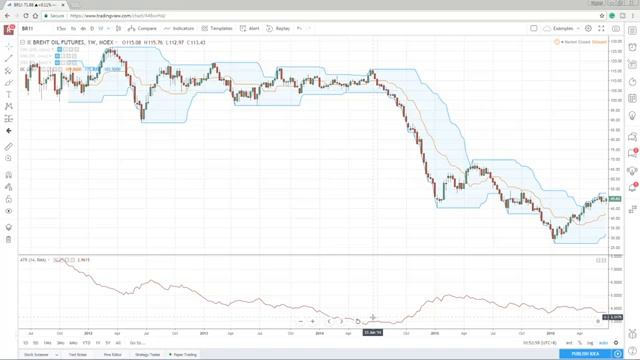Toggle log scale on price axis

[590, 343]
